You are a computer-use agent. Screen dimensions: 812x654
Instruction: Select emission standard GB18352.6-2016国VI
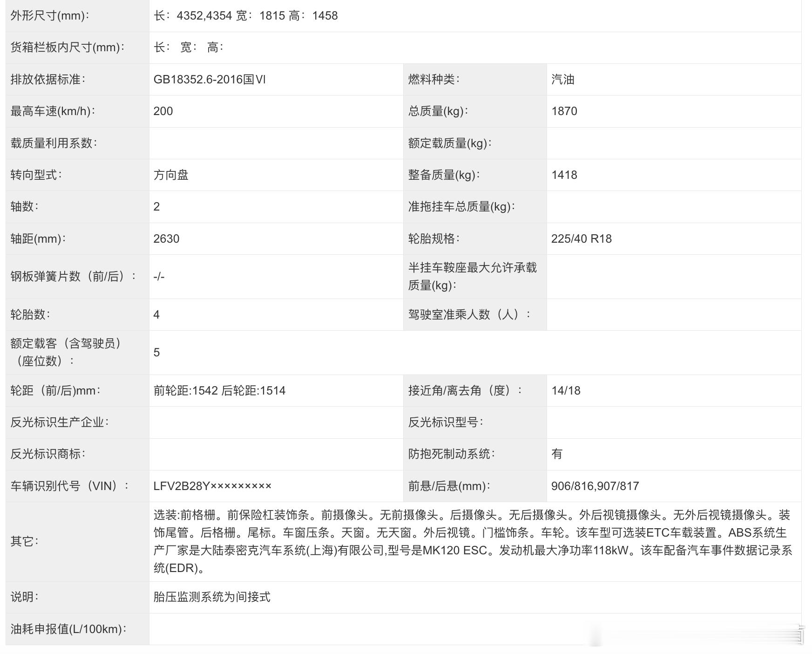[x=210, y=80]
